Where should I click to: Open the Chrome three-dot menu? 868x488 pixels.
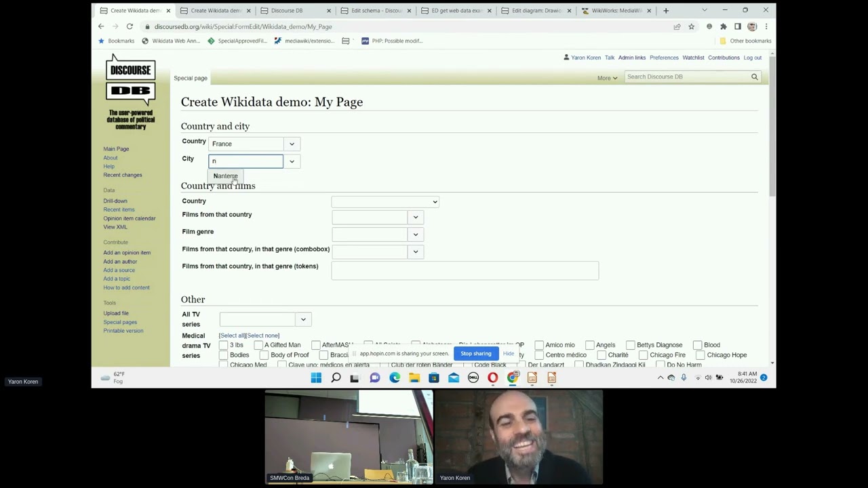click(766, 26)
